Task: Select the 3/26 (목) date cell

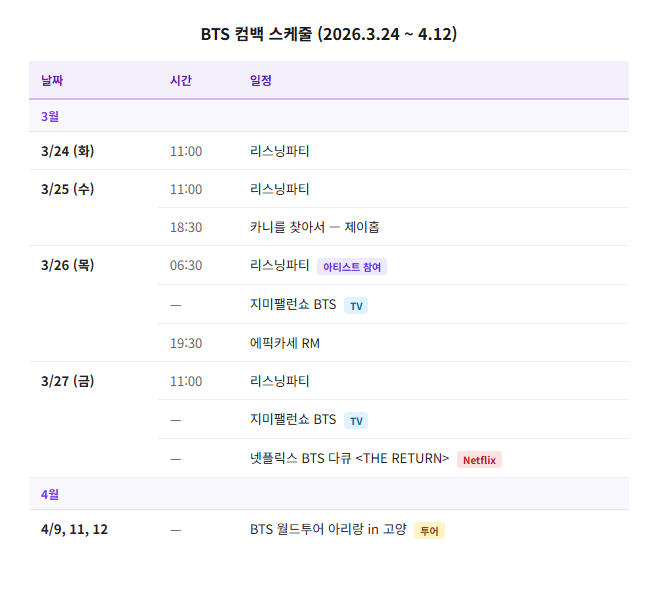Action: coord(68,265)
